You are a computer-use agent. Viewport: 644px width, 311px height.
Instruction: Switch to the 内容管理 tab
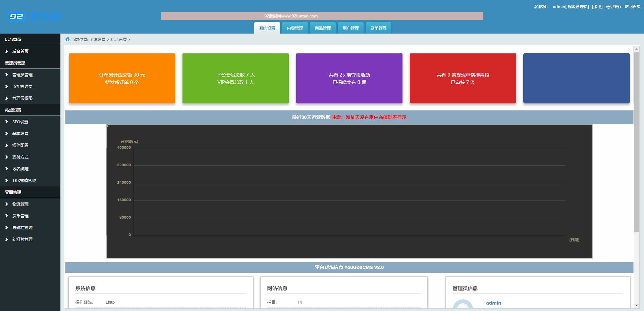(x=295, y=28)
